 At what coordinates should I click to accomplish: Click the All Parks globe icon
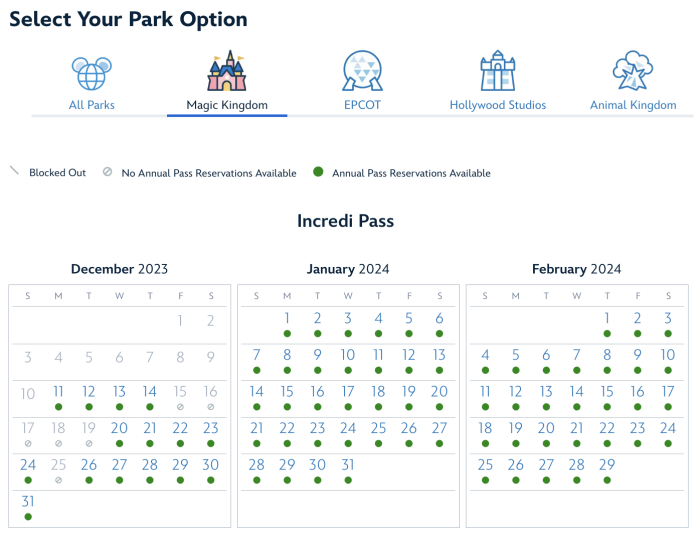pos(91,73)
